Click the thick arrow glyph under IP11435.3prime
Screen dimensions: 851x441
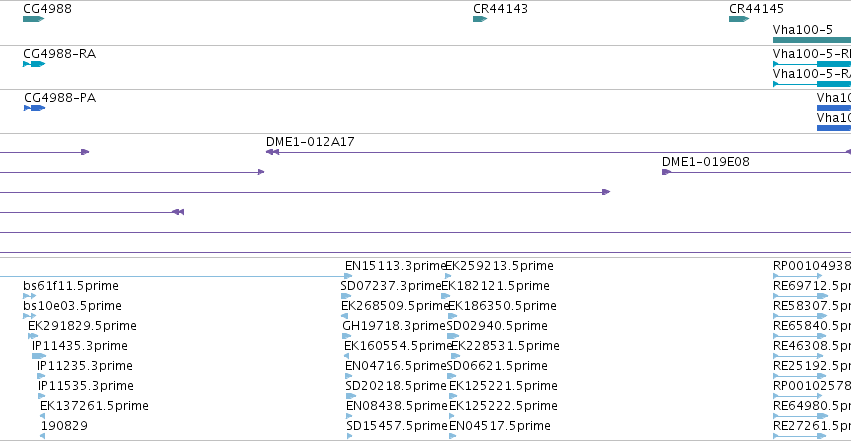[39, 356]
